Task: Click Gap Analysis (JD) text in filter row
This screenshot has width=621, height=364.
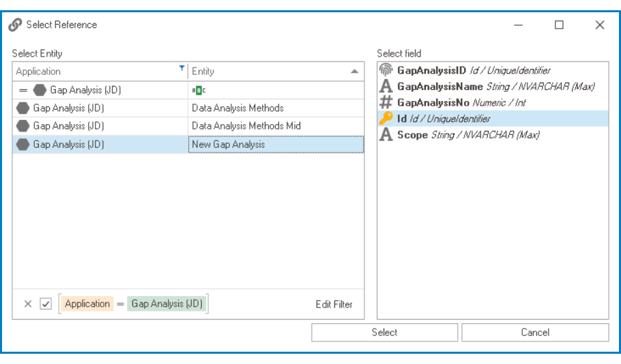Action: pyautogui.click(x=85, y=90)
